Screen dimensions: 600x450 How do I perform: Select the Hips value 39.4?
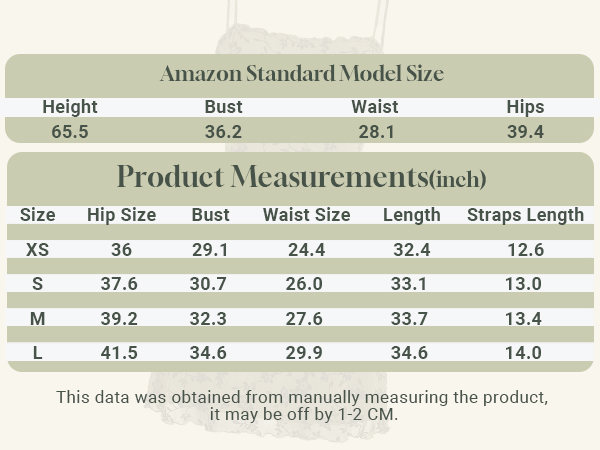pyautogui.click(x=525, y=132)
